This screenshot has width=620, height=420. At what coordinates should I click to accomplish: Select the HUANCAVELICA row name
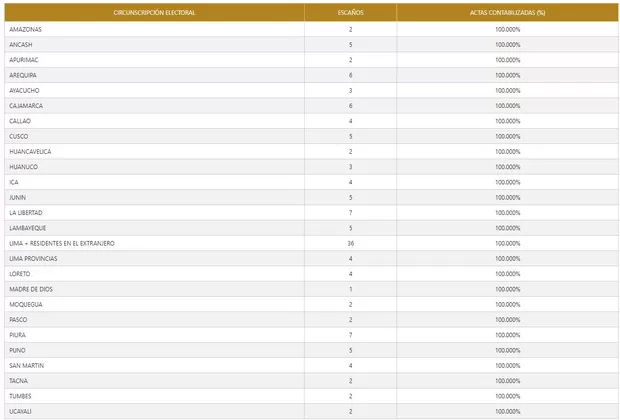[30, 152]
